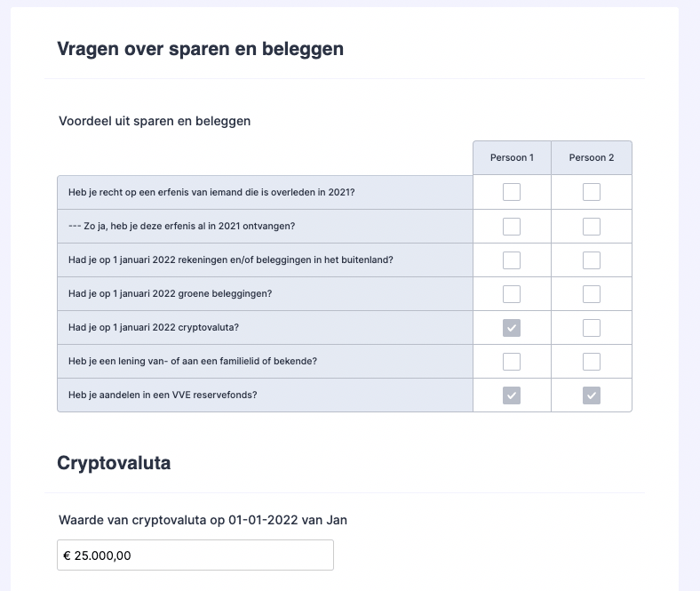Check Persoon 2 erfenis 2021 box
700x591 pixels.
[x=592, y=192]
